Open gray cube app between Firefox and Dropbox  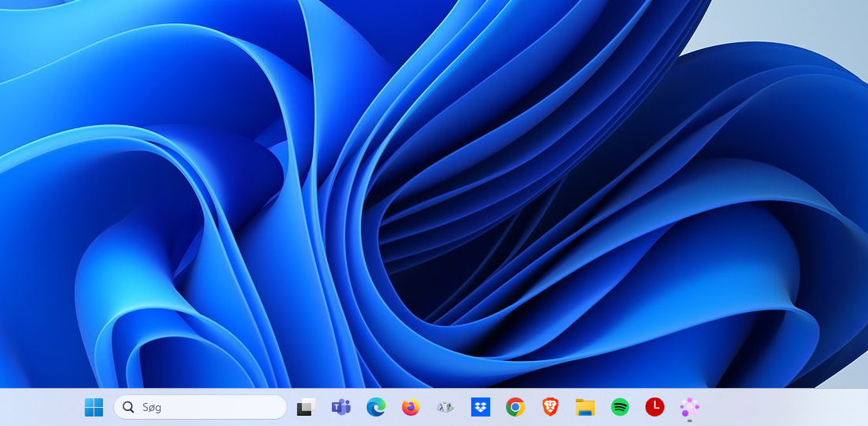pyautogui.click(x=445, y=407)
